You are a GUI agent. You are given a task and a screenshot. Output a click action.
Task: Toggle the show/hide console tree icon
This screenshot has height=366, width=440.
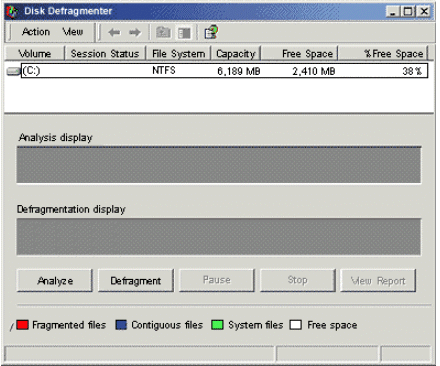[184, 33]
